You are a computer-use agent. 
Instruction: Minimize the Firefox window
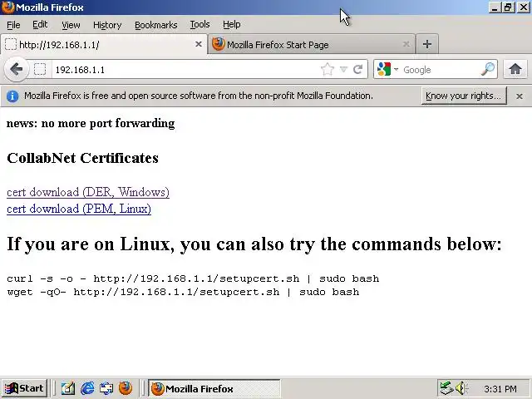coord(494,7)
